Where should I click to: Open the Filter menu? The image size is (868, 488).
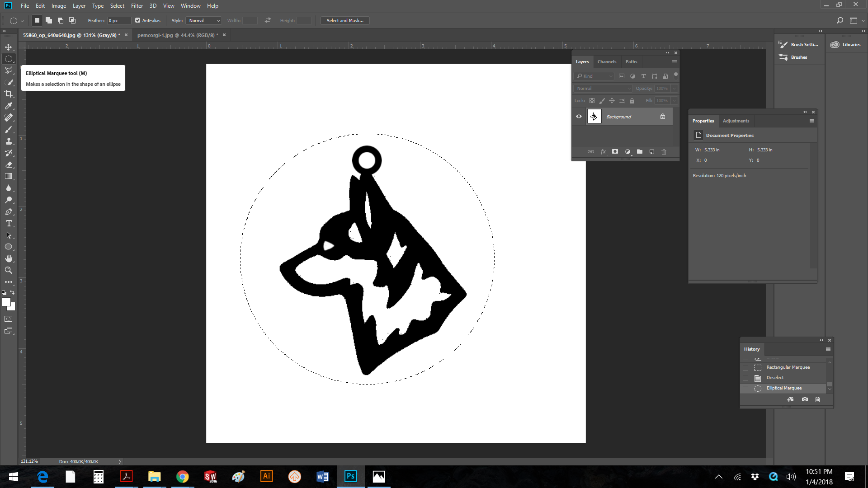tap(137, 6)
